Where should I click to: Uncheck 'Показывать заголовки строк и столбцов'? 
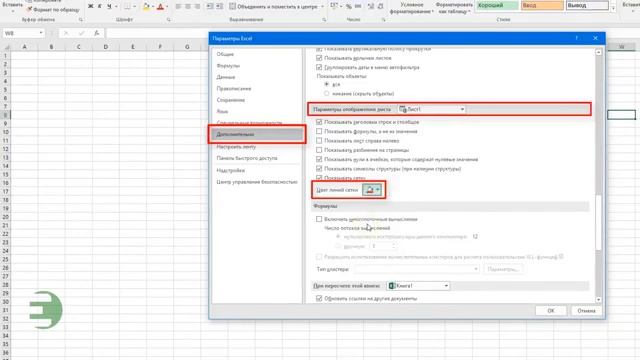coord(319,122)
